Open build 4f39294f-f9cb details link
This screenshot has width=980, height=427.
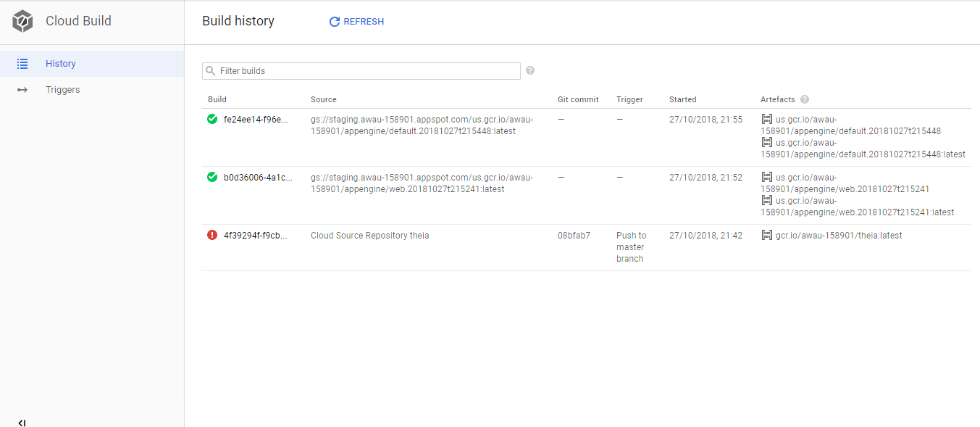tap(256, 235)
